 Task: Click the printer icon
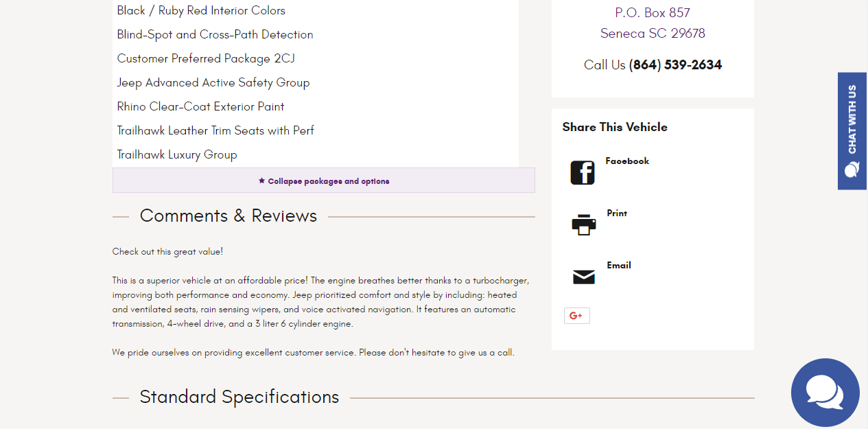pyautogui.click(x=584, y=224)
